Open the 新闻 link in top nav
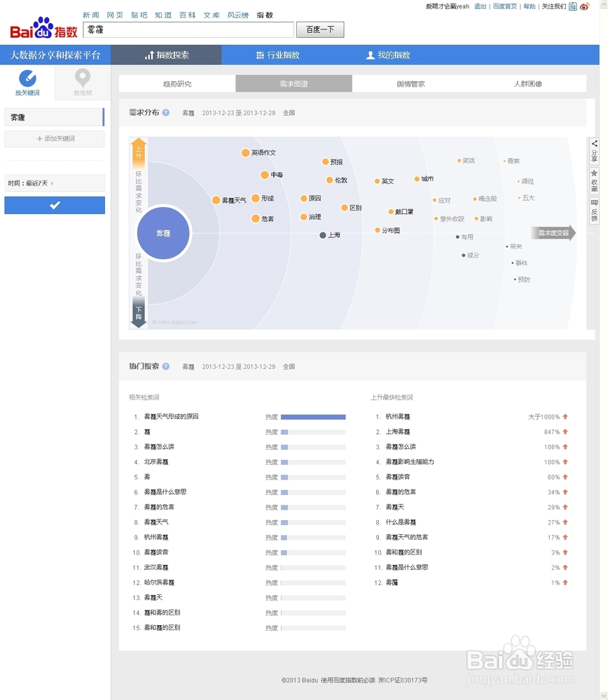 (90, 15)
